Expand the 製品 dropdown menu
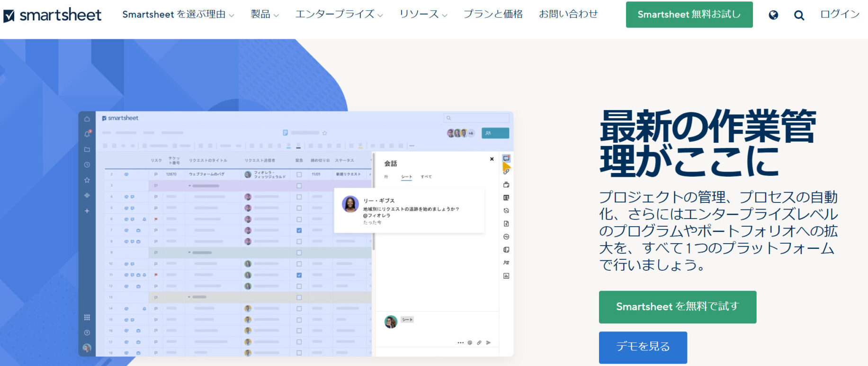 pos(265,15)
